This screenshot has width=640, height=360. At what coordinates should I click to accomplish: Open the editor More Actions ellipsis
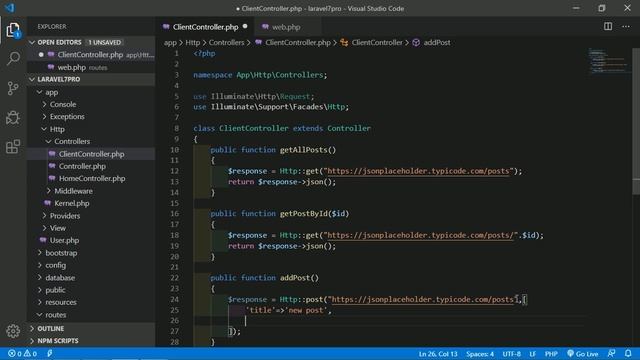coord(626,27)
